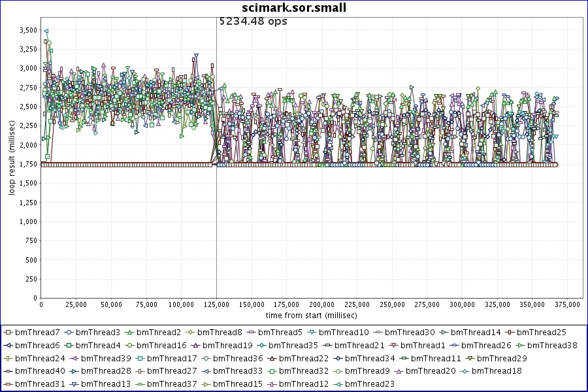This screenshot has width=588, height=392.
Task: Click the 'time from start (millisec)' axis label
Action: [x=311, y=316]
